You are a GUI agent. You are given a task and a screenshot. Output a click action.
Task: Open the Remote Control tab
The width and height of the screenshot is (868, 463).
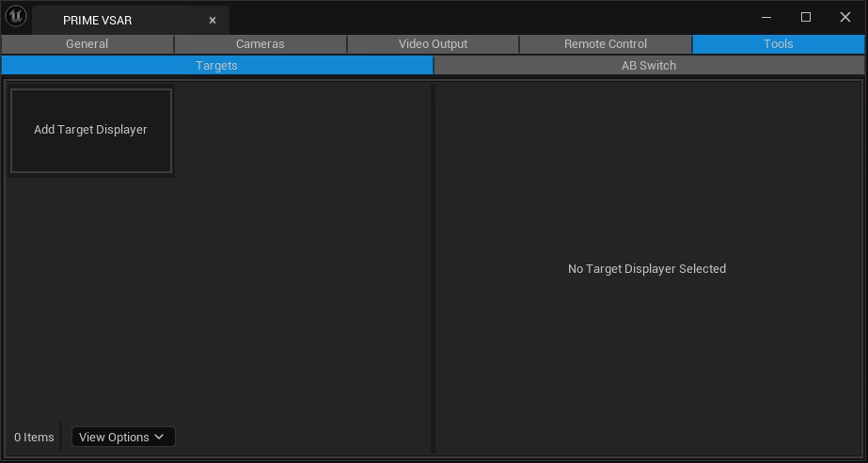click(x=605, y=44)
